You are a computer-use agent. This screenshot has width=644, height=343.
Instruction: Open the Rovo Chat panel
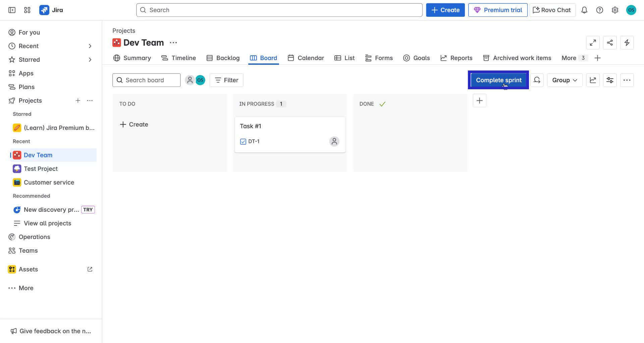[552, 10]
